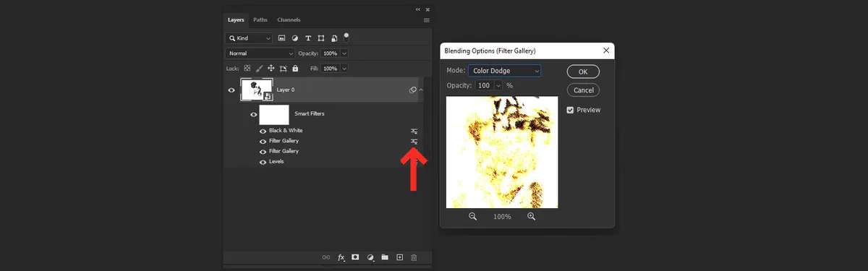The width and height of the screenshot is (868, 271).
Task: Close the Blending Options dialog
Action: [606, 51]
